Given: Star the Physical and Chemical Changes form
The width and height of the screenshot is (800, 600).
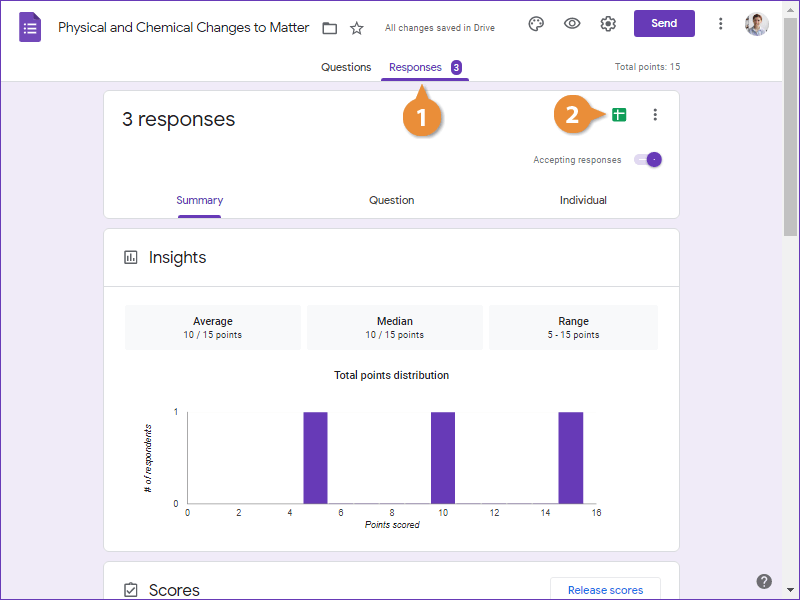Looking at the screenshot, I should tap(357, 28).
